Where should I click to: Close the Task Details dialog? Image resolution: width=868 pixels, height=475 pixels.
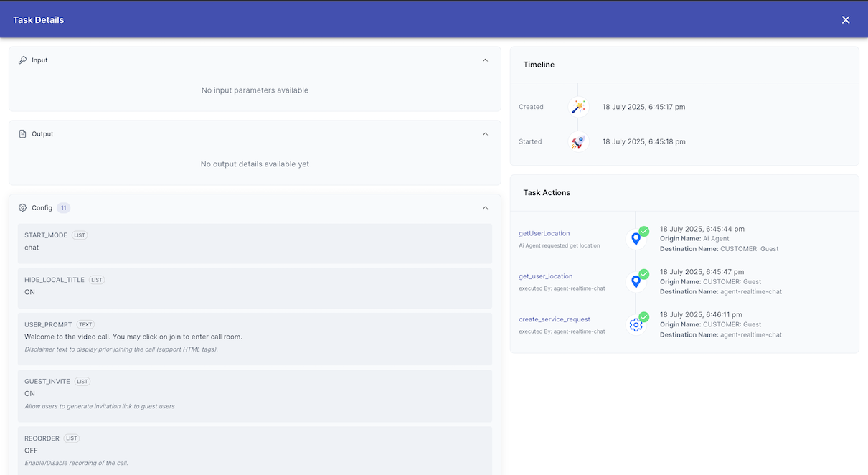point(846,19)
